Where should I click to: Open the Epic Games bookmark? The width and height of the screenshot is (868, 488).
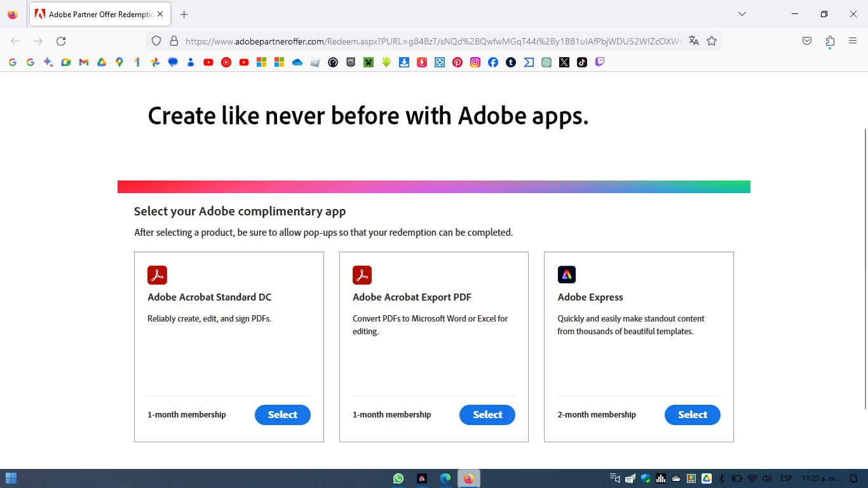point(350,62)
